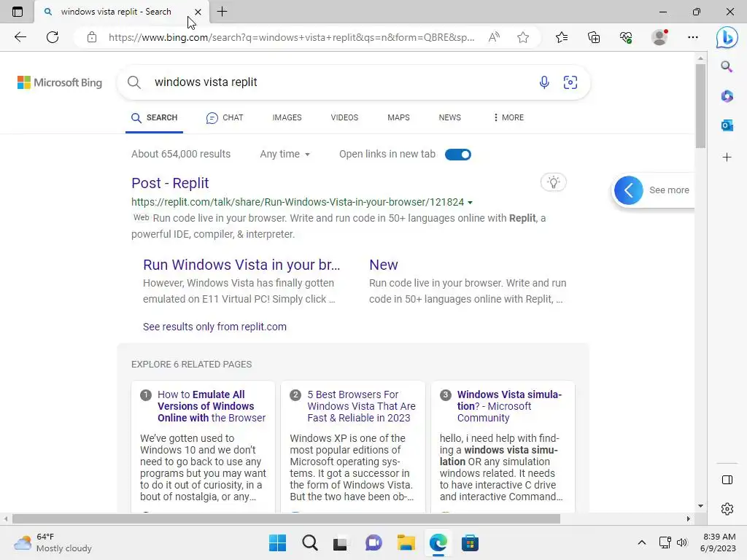Viewport: 747px width, 560px height.
Task: Open Settings and more ellipsis
Action: (x=693, y=37)
